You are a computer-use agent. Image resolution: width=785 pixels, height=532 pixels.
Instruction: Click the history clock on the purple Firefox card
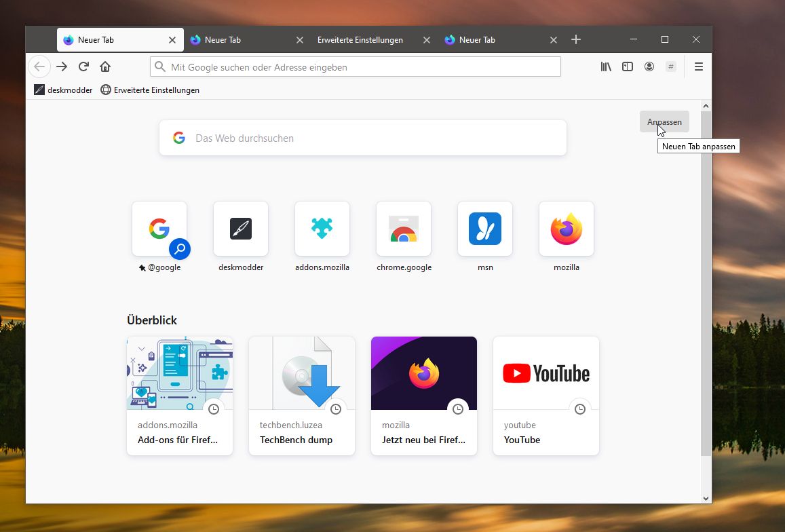pyautogui.click(x=457, y=409)
